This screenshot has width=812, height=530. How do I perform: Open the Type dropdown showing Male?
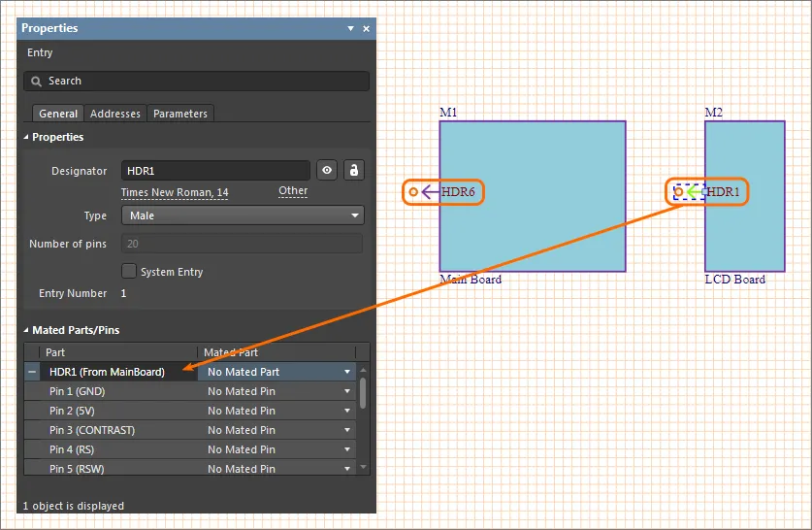243,215
